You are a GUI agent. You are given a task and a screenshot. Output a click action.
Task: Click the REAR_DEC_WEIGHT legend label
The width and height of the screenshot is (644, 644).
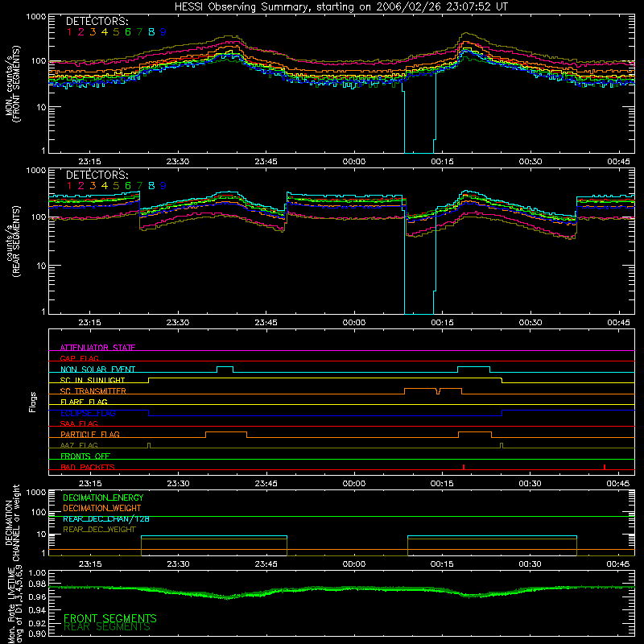point(99,530)
